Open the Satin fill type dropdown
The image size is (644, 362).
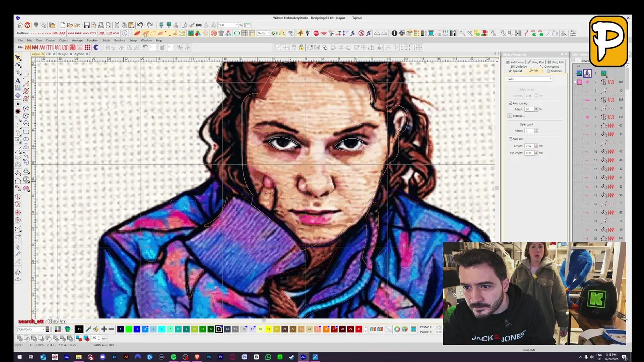coord(529,79)
